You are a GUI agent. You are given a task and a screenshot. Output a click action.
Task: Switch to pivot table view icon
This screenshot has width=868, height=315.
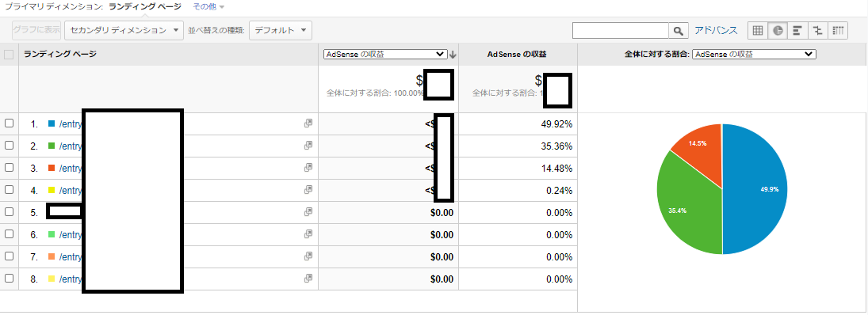click(838, 30)
